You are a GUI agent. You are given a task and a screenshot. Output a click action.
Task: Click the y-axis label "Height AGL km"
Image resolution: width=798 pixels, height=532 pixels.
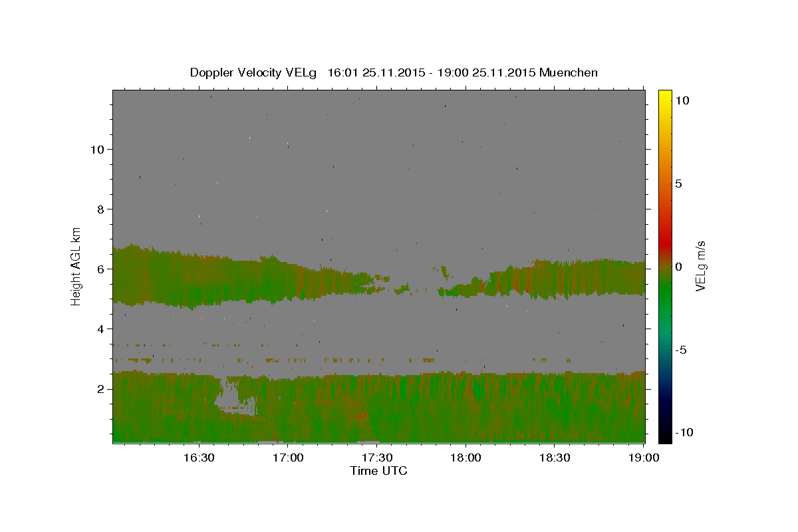(x=76, y=266)
